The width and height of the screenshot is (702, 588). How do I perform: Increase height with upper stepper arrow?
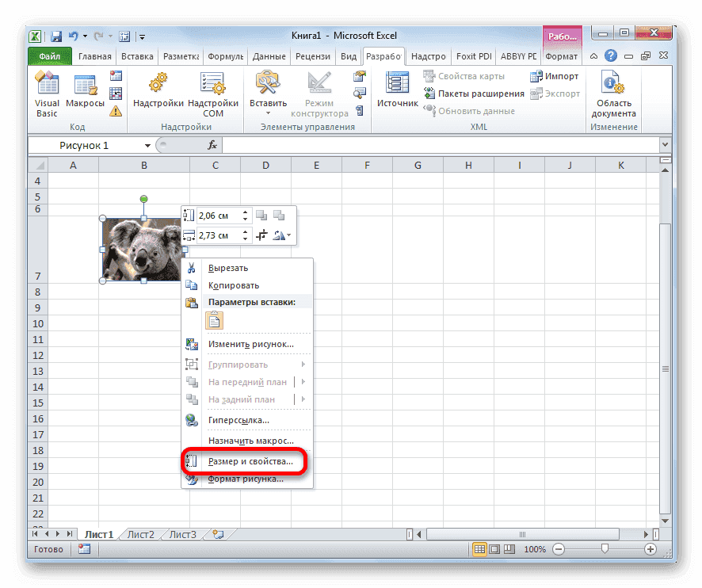tap(245, 212)
